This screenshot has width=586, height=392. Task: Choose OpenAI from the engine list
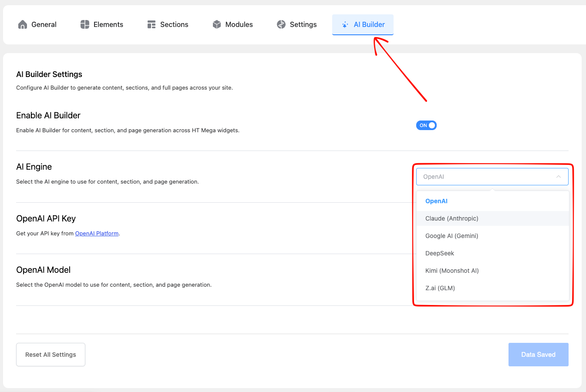(x=493, y=201)
